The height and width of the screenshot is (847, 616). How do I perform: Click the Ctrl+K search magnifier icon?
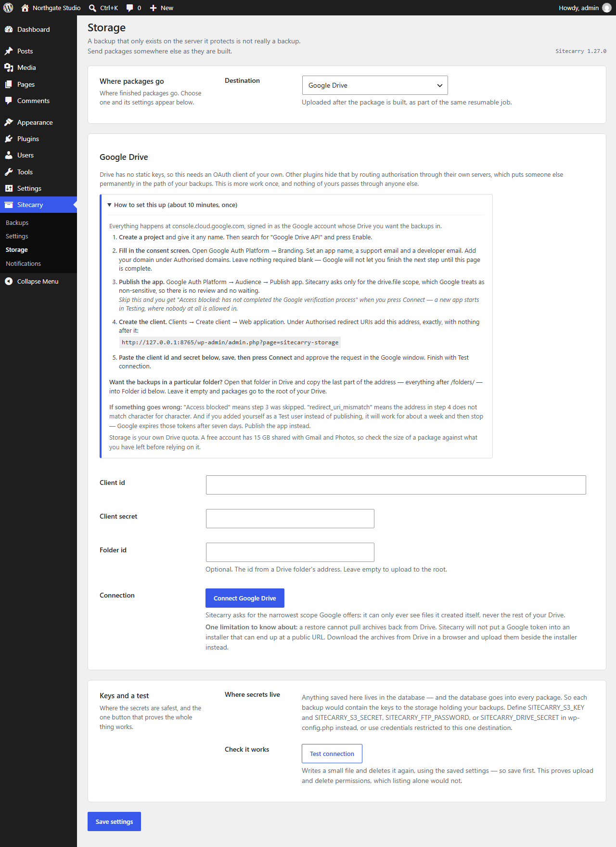[x=93, y=8]
